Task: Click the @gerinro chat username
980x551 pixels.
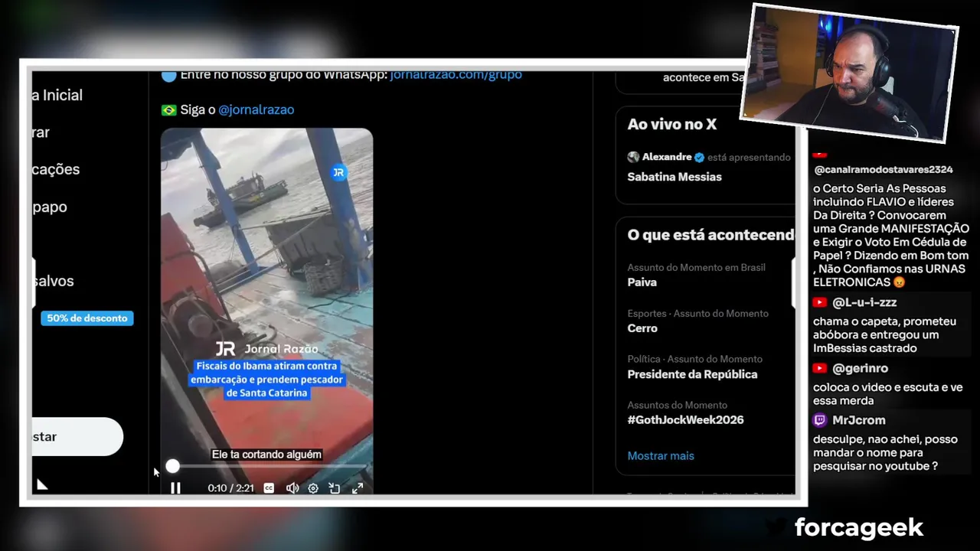Action: click(x=860, y=369)
